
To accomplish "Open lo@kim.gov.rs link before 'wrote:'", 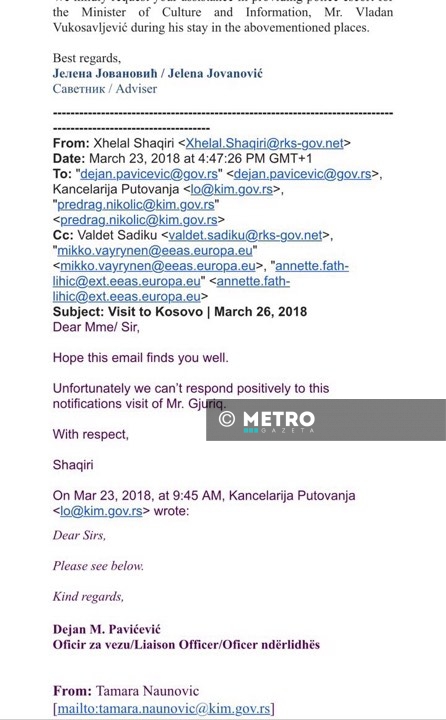I will 101,511.
